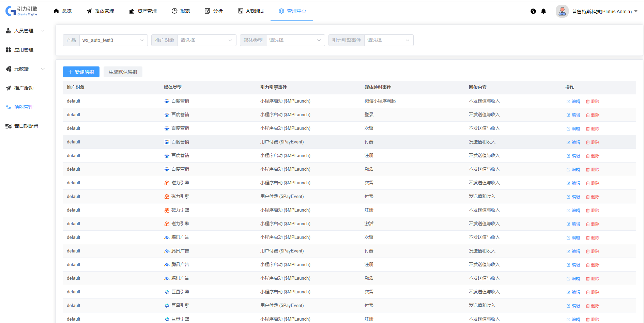Open the 推广对象 filter dropdown
Screen dimensions: 644x323
pyautogui.click(x=206, y=40)
